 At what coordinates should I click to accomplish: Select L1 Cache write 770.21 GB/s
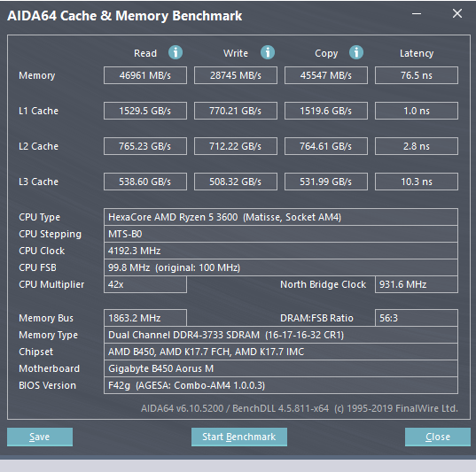[236, 111]
